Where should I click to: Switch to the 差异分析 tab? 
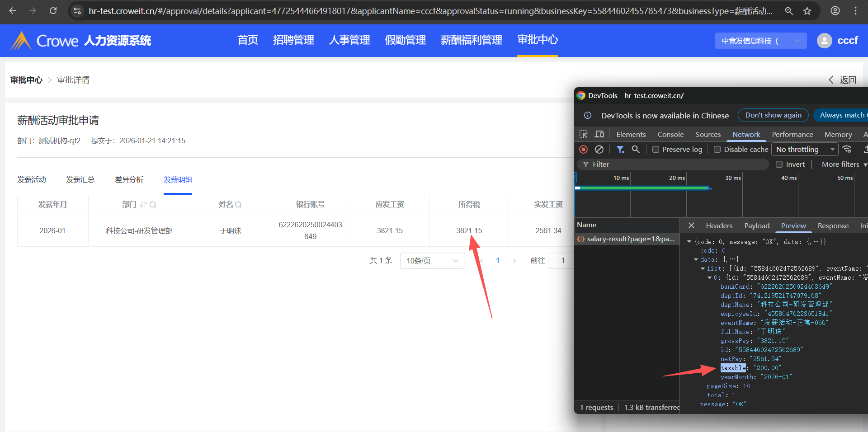(129, 180)
